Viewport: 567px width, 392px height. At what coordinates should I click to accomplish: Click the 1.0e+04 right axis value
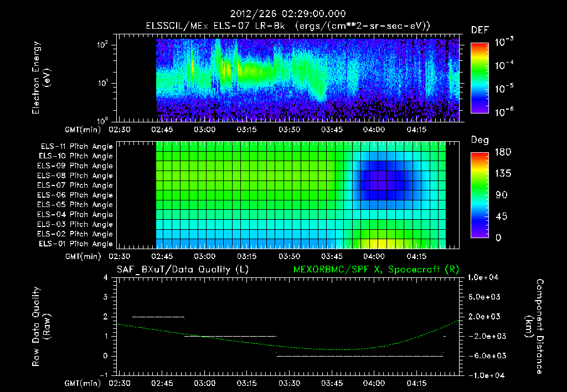pyautogui.click(x=483, y=277)
